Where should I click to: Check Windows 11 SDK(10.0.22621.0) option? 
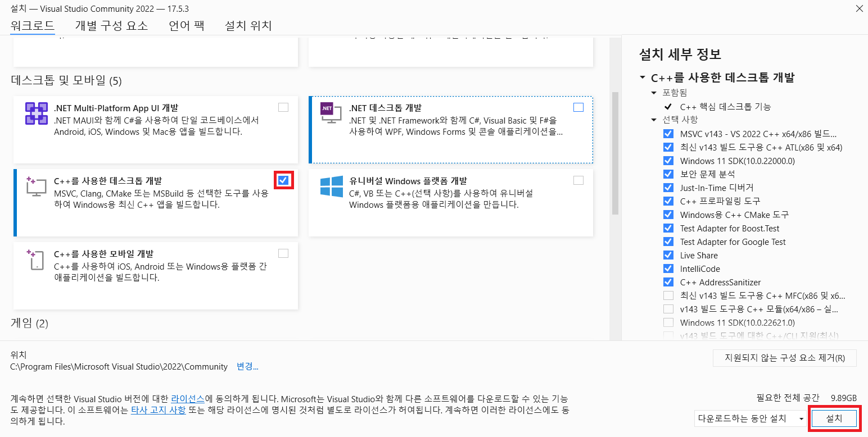pyautogui.click(x=668, y=322)
